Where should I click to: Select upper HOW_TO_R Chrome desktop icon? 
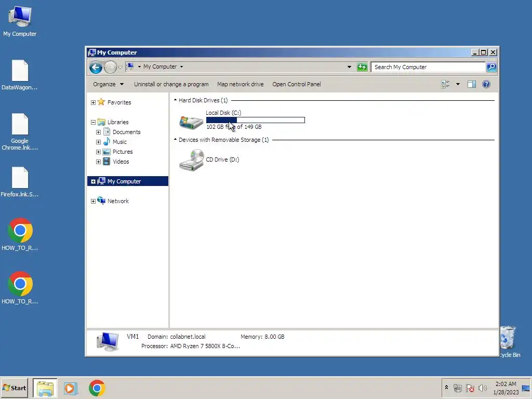click(20, 234)
